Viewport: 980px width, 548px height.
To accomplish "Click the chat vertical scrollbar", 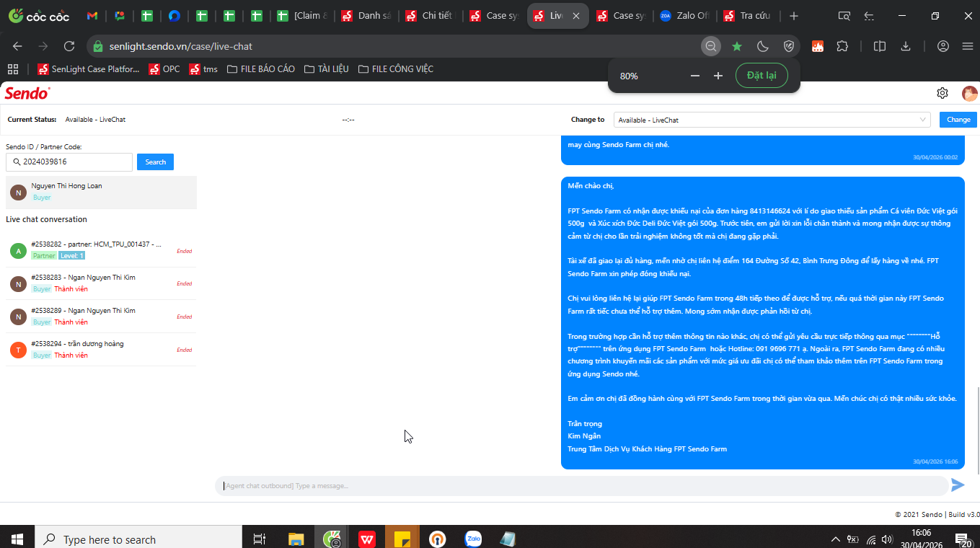I will (x=978, y=430).
